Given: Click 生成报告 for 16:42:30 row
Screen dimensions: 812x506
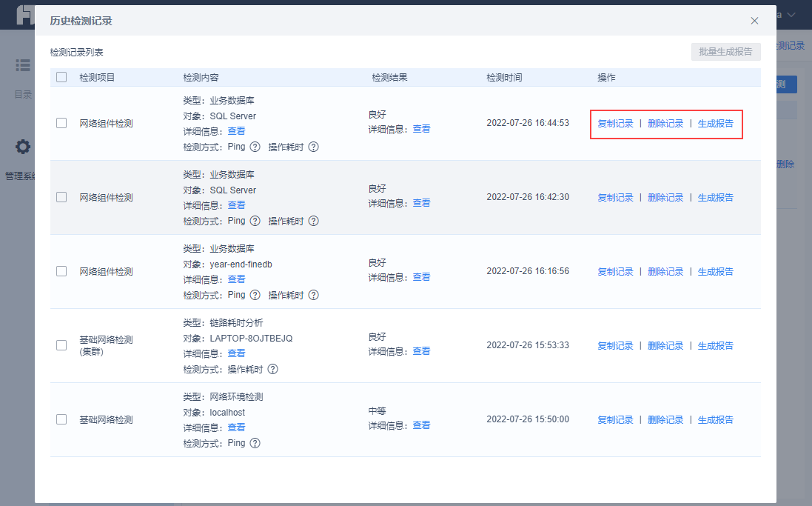Looking at the screenshot, I should tap(716, 198).
